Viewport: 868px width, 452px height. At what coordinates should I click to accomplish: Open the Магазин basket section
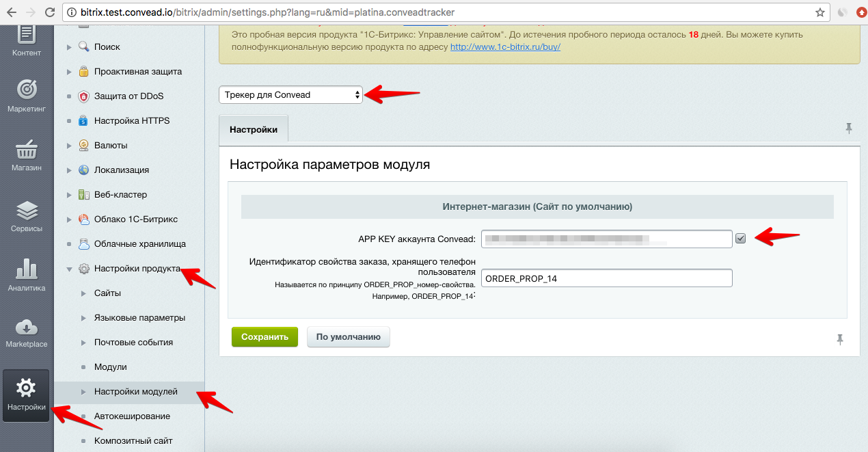click(x=27, y=156)
